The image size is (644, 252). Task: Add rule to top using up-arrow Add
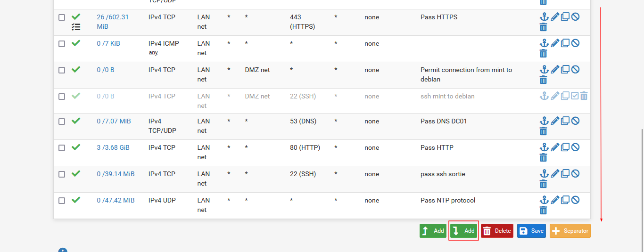click(433, 231)
